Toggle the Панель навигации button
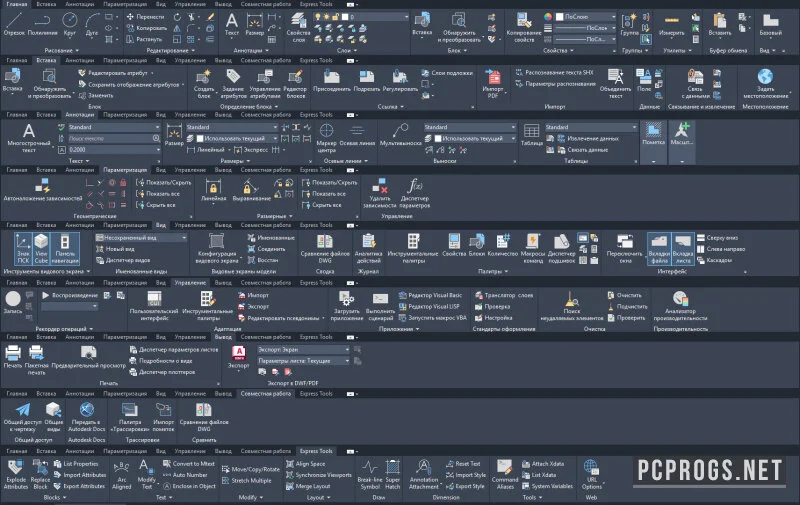The height and width of the screenshot is (505, 800). point(65,248)
